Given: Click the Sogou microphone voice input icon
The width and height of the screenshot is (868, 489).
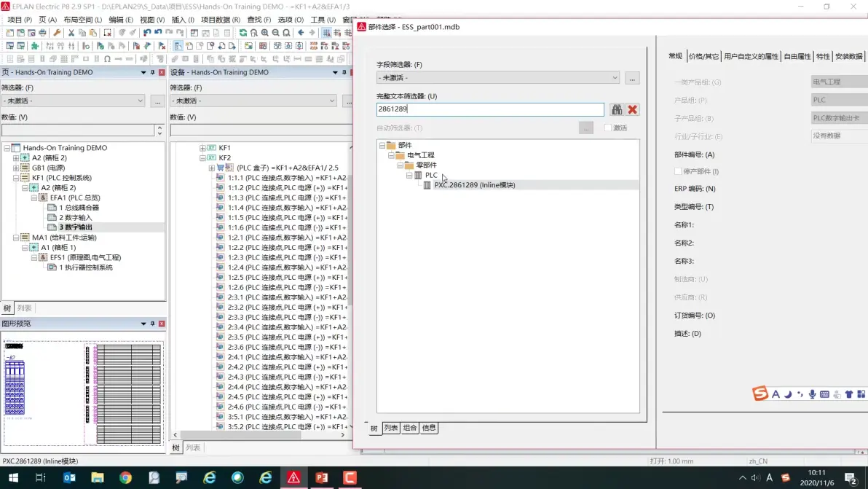Looking at the screenshot, I should pyautogui.click(x=812, y=394).
